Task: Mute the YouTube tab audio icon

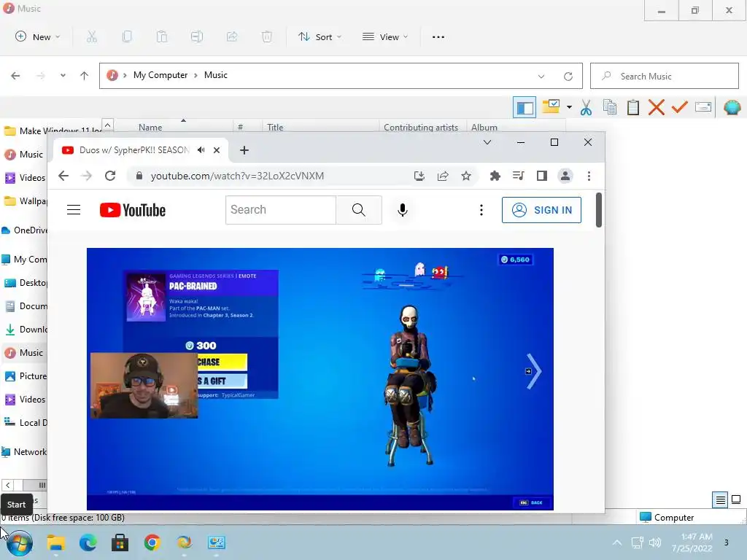Action: (x=201, y=150)
